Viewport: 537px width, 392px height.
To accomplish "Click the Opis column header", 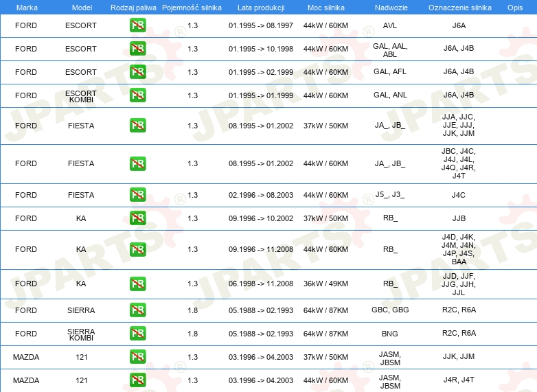I will (x=515, y=8).
